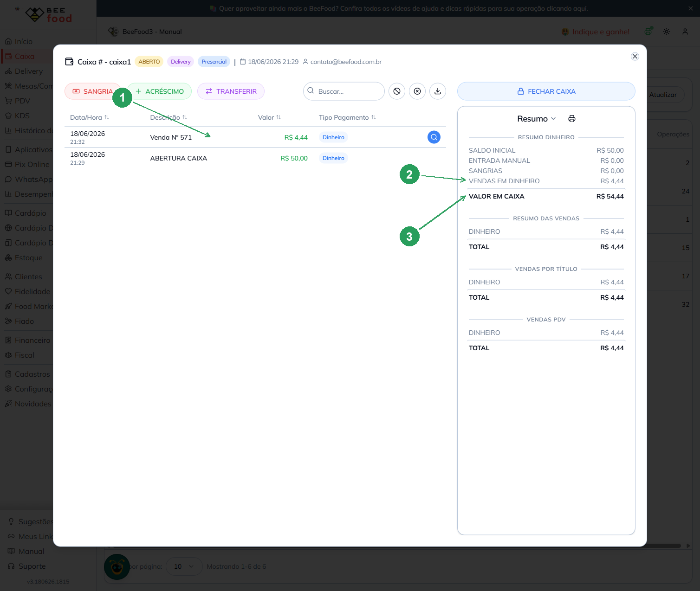Open Delivery in the sidebar
Image resolution: width=700 pixels, height=591 pixels.
pos(29,71)
